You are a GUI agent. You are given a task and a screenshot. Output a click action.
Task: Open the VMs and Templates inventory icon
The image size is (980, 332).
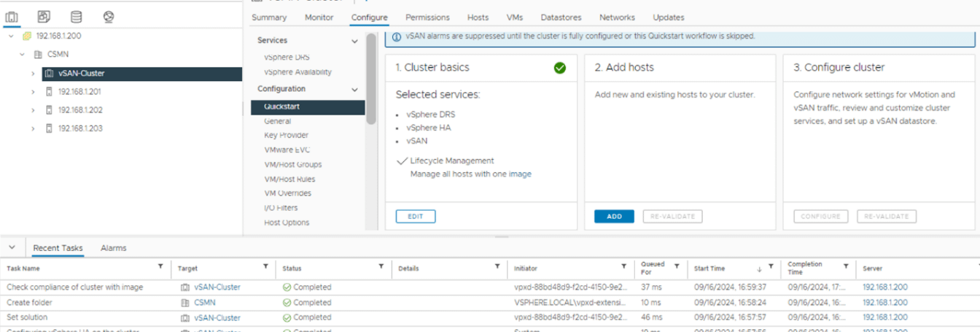pyautogui.click(x=44, y=16)
